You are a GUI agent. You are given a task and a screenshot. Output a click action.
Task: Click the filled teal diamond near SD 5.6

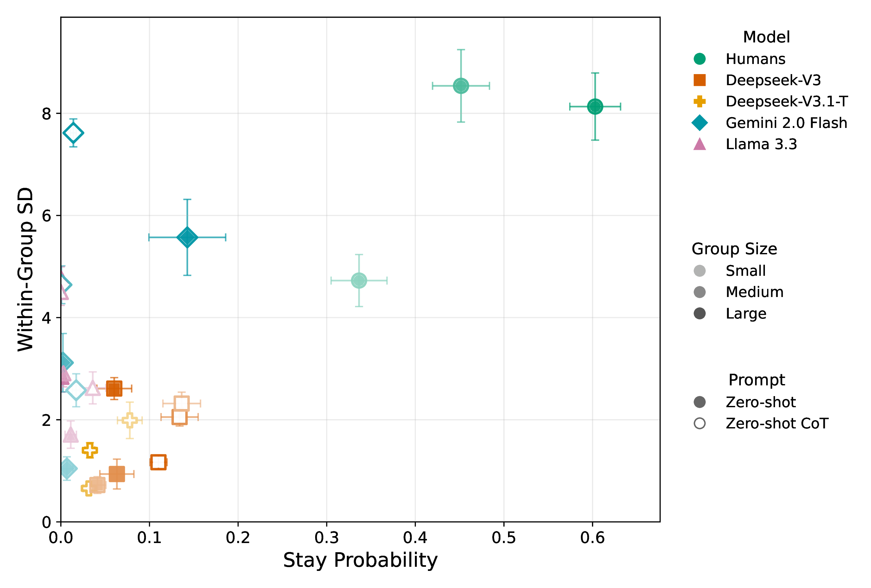(187, 237)
